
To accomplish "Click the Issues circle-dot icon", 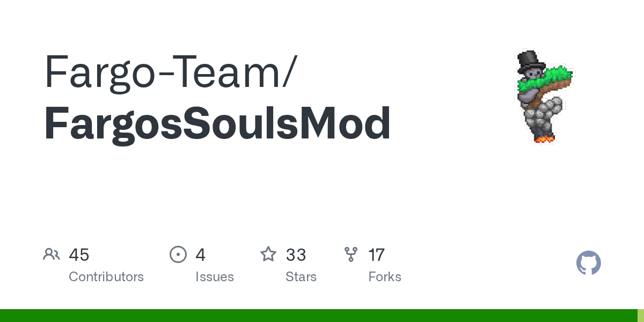I will pyautogui.click(x=178, y=254).
